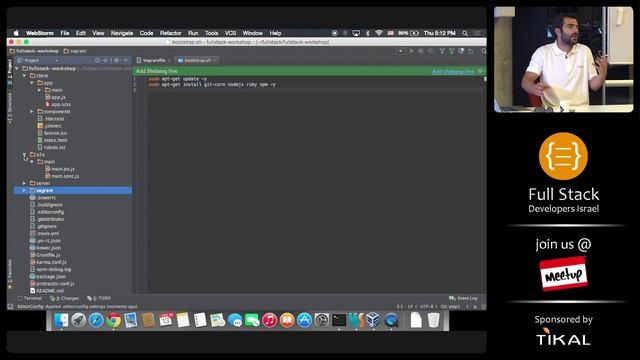The height and width of the screenshot is (360, 640).
Task: Collapse the app folder
Action: [32, 83]
